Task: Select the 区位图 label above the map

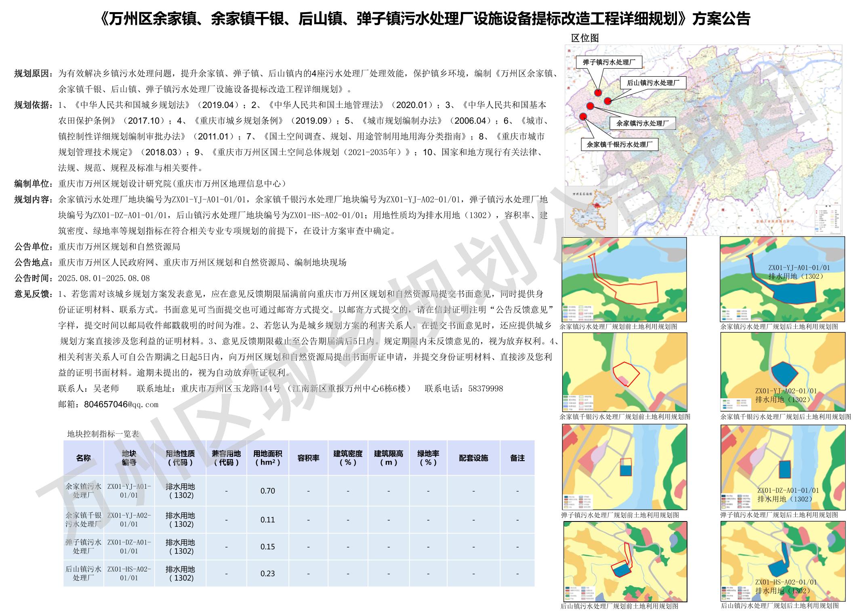Action: (585, 38)
